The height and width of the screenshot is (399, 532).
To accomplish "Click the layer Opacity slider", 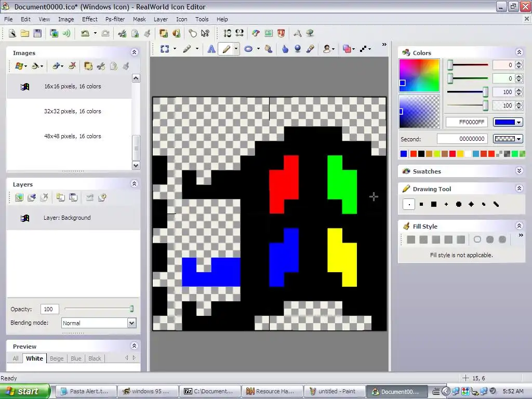I will tap(99, 309).
